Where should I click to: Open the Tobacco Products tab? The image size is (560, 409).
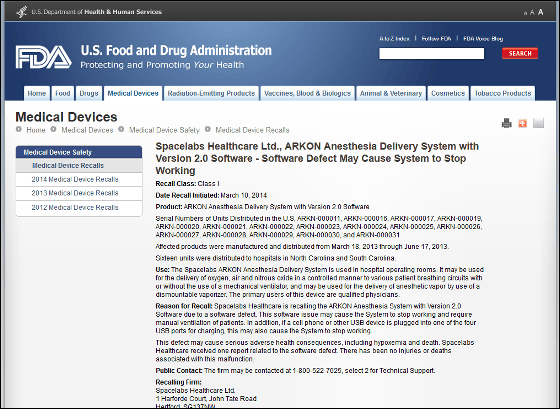pyautogui.click(x=502, y=93)
